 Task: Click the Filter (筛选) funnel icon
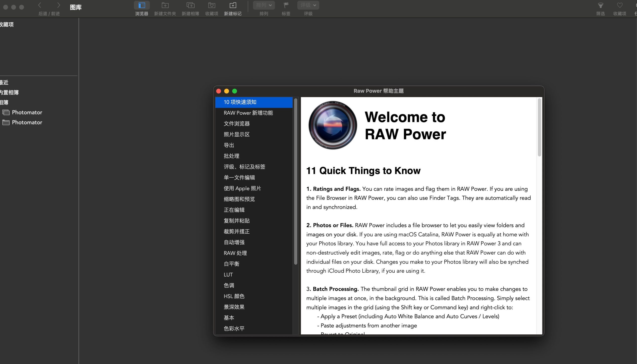[600, 5]
